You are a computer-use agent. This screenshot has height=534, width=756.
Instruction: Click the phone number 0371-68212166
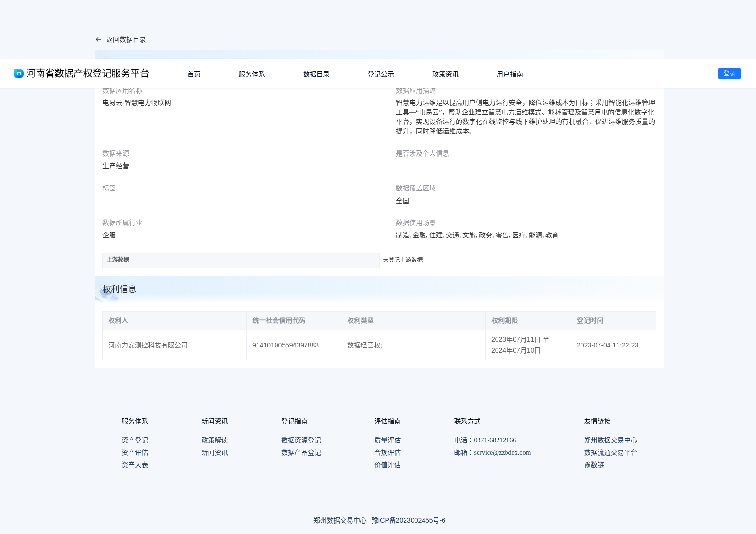tap(495, 440)
